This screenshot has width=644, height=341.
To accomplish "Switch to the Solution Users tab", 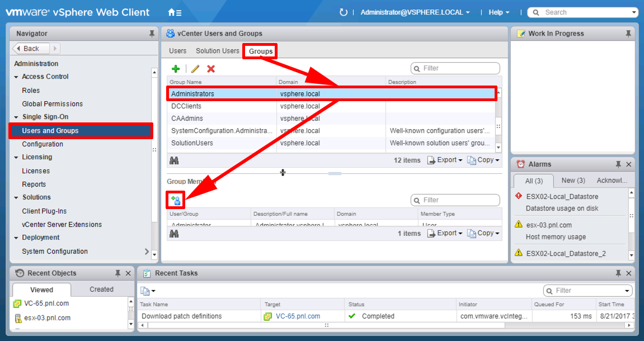I will (217, 51).
